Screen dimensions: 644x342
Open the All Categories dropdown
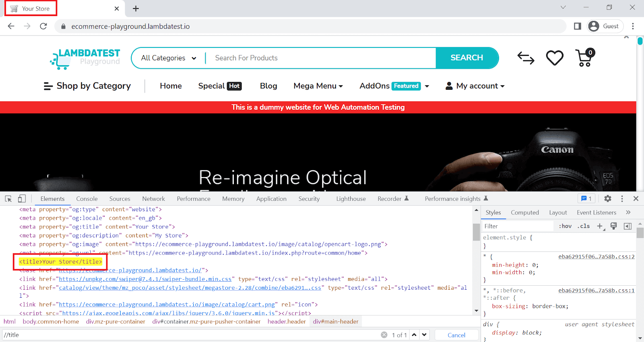pos(169,58)
